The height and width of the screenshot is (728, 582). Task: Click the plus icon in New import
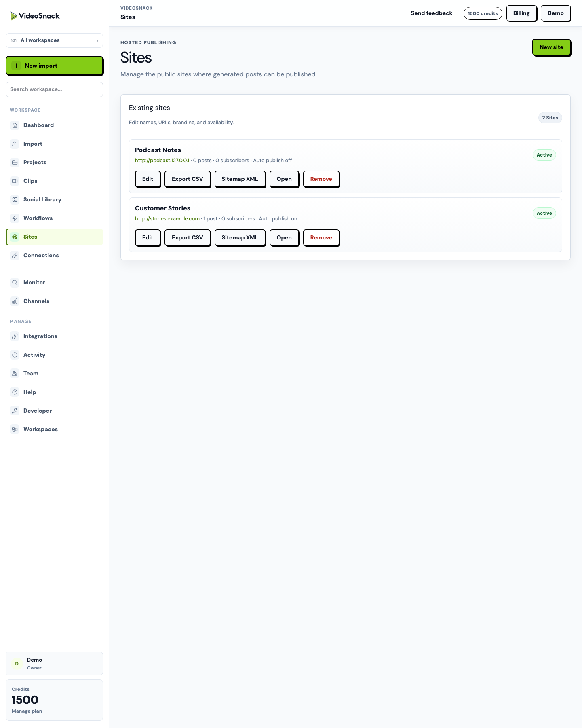point(16,66)
